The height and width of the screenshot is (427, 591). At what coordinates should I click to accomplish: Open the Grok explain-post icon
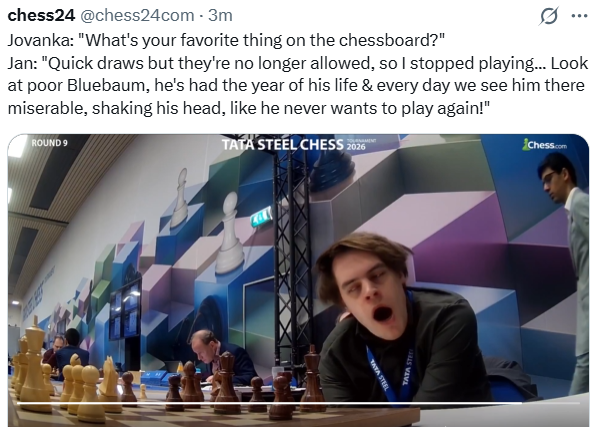click(x=550, y=16)
